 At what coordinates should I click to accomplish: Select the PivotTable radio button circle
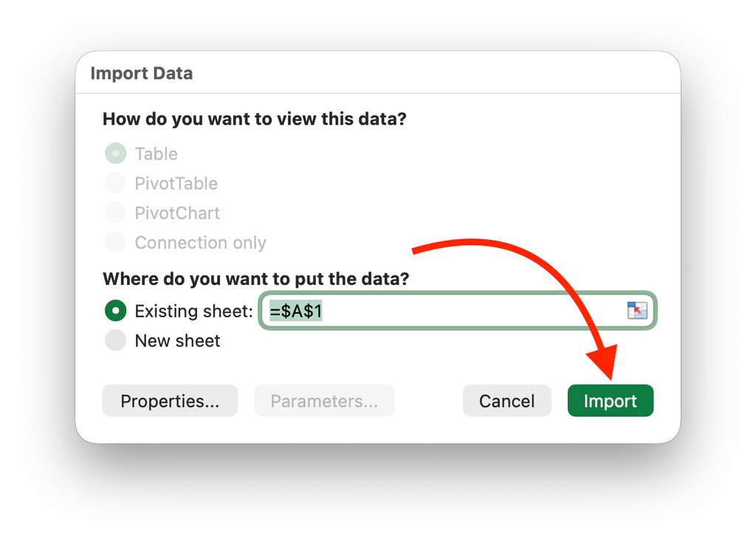point(115,183)
